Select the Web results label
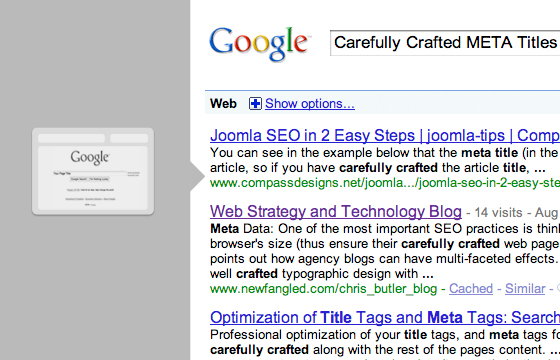 click(223, 104)
